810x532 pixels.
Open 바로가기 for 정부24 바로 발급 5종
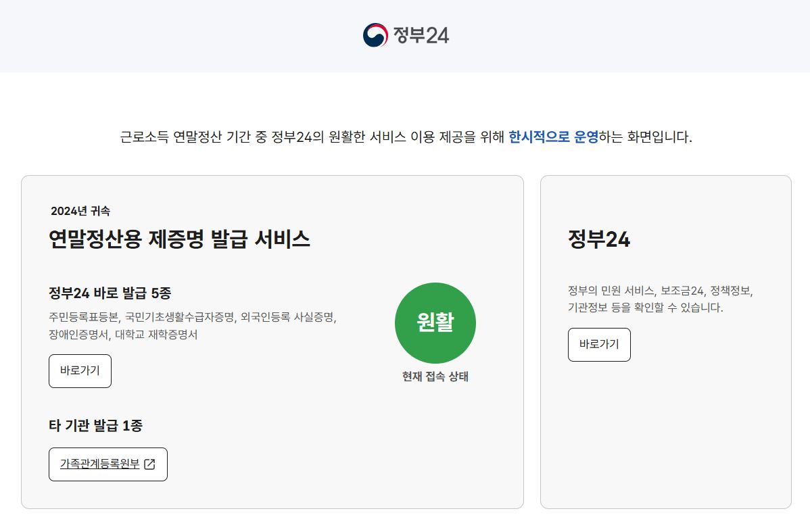point(80,371)
